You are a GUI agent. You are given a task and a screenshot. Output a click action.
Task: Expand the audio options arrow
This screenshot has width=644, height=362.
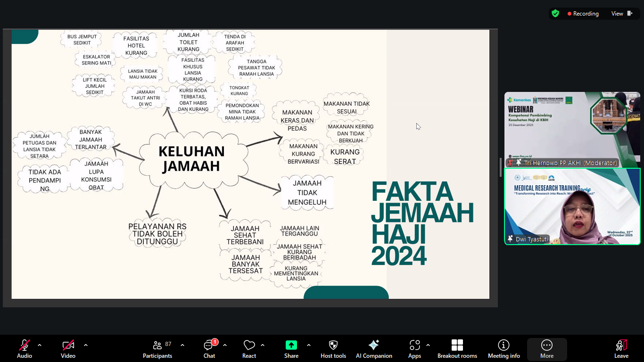40,345
